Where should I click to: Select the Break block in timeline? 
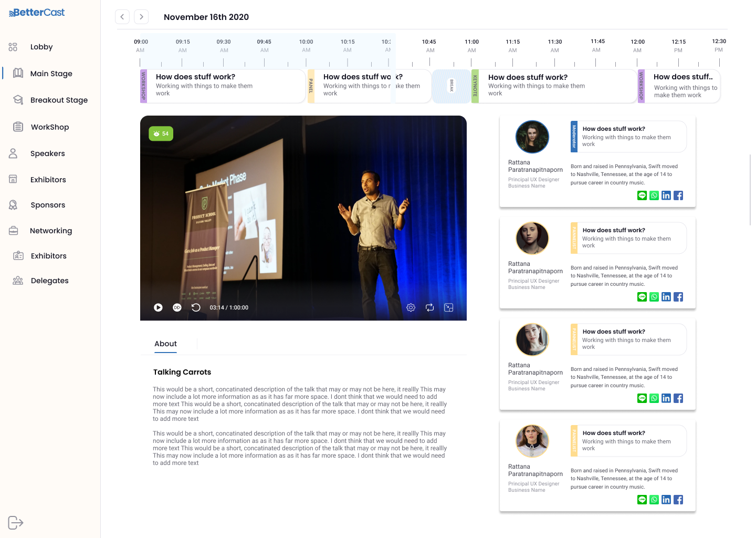[451, 86]
